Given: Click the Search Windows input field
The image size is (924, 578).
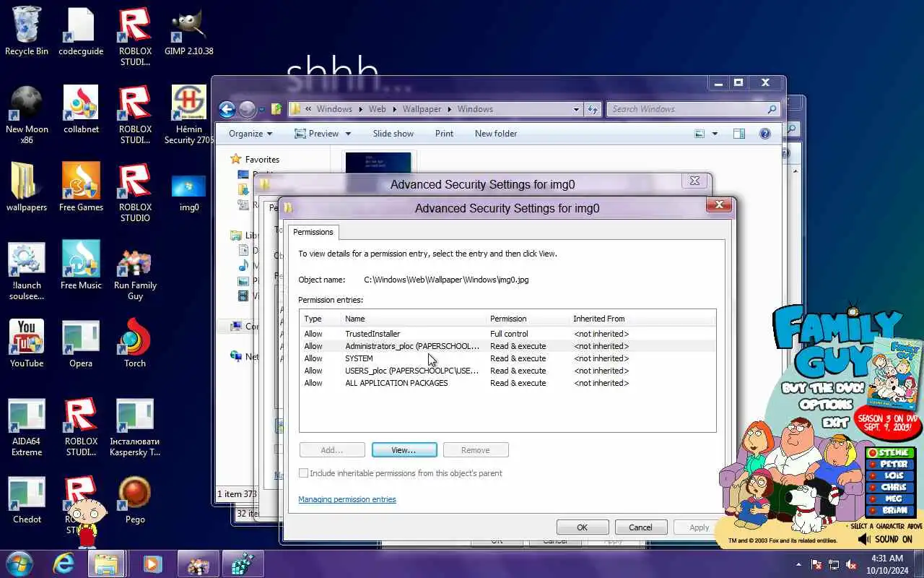Looking at the screenshot, I should click(693, 109).
